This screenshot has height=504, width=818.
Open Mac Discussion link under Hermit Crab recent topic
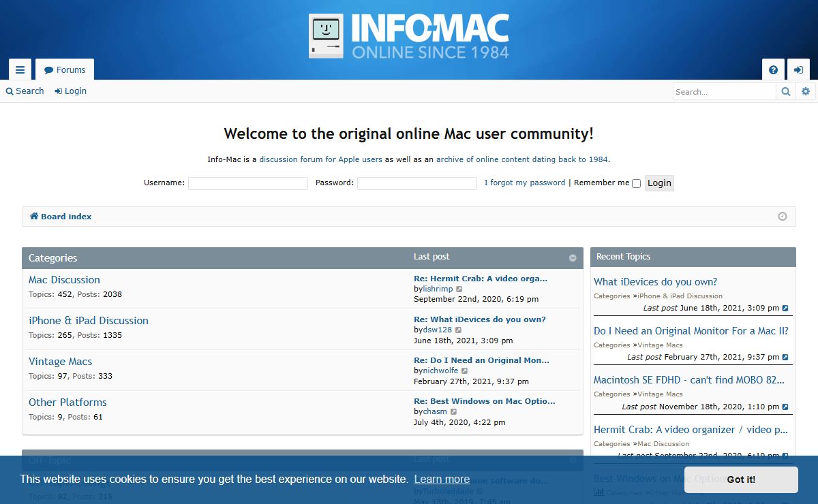point(663,444)
